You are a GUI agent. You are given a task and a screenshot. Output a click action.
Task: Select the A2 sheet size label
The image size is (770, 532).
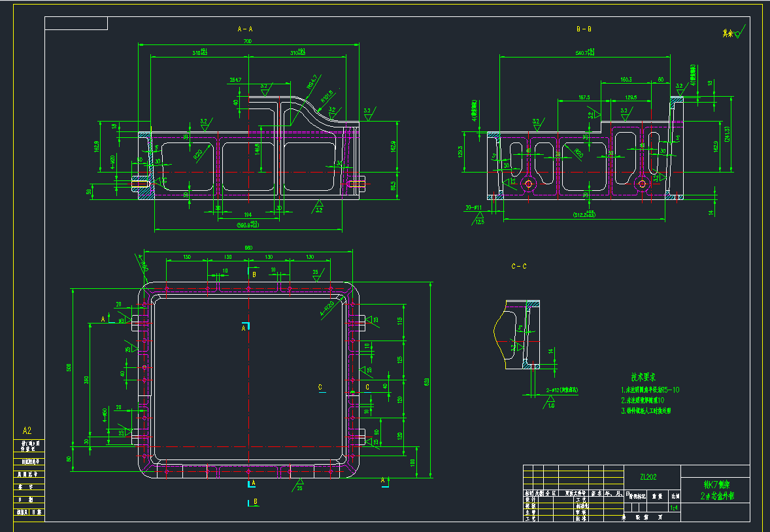[27, 431]
